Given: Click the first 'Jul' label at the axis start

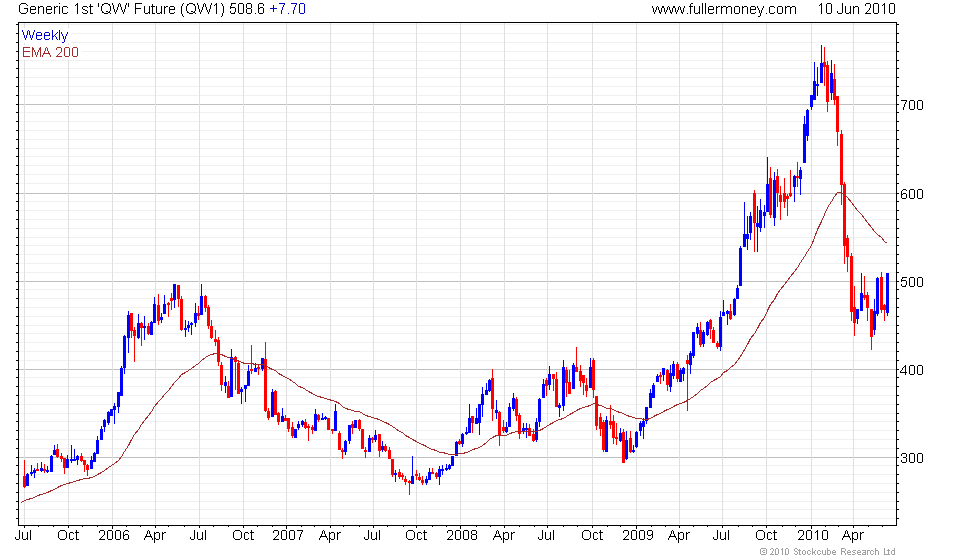Looking at the screenshot, I should [23, 536].
